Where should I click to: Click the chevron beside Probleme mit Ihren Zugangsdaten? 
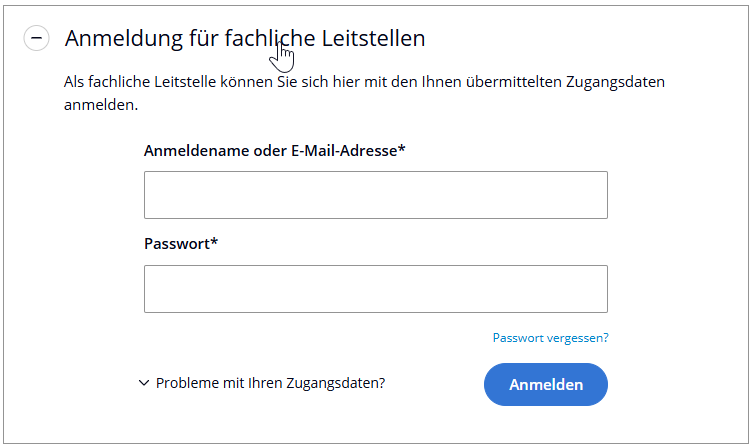[x=144, y=383]
